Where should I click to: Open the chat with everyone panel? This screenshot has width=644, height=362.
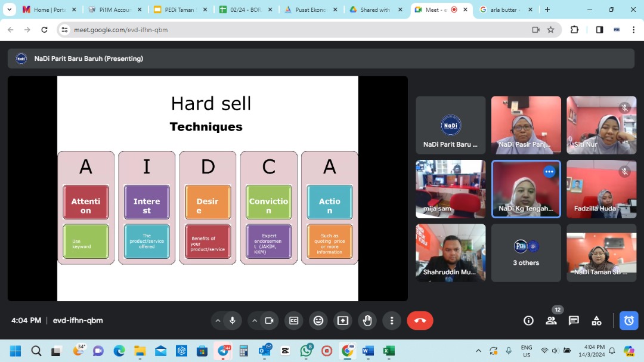[574, 321]
